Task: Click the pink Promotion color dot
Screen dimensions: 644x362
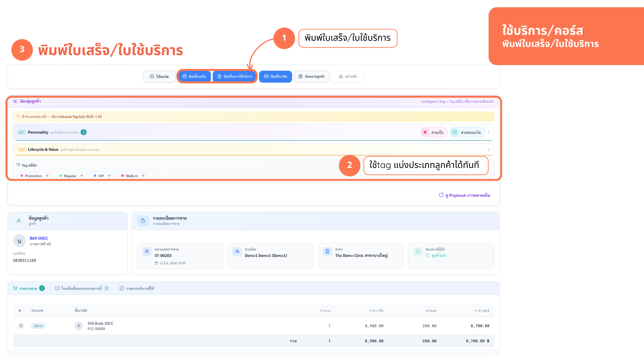Action: 22,176
